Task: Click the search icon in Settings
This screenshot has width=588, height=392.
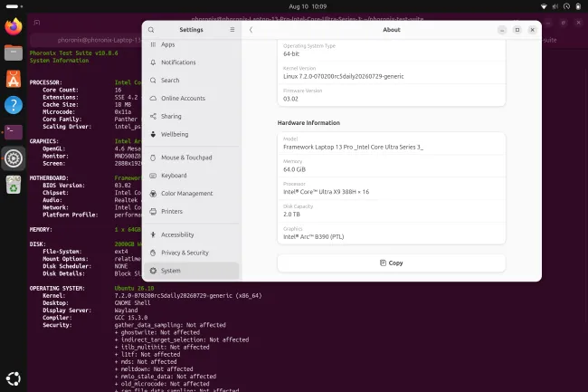Action: (151, 30)
